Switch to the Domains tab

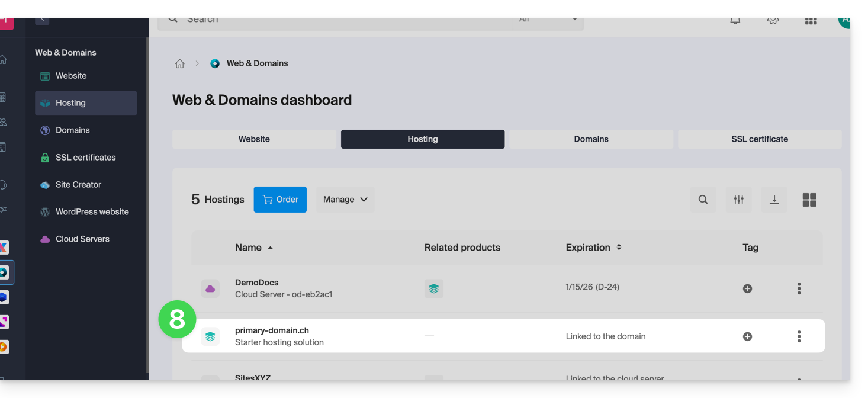pyautogui.click(x=591, y=139)
